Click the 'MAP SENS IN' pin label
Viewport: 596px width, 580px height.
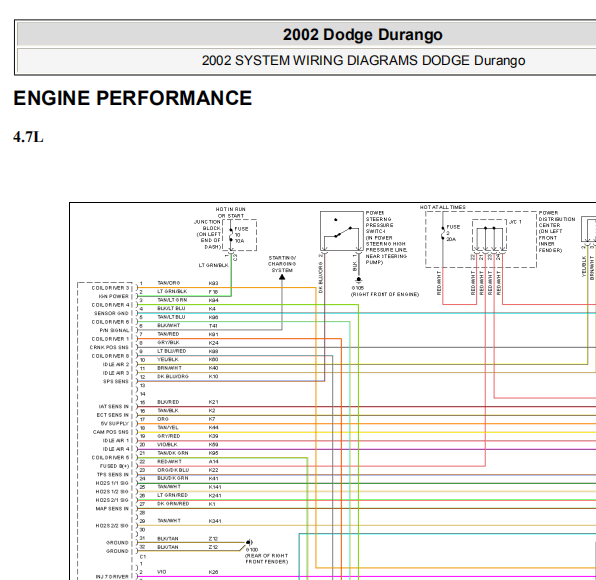tap(112, 509)
